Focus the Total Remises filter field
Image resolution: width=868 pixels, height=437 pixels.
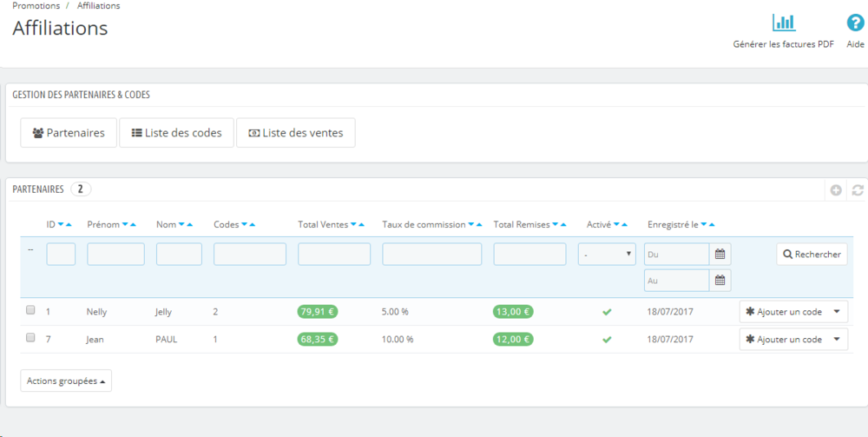529,255
